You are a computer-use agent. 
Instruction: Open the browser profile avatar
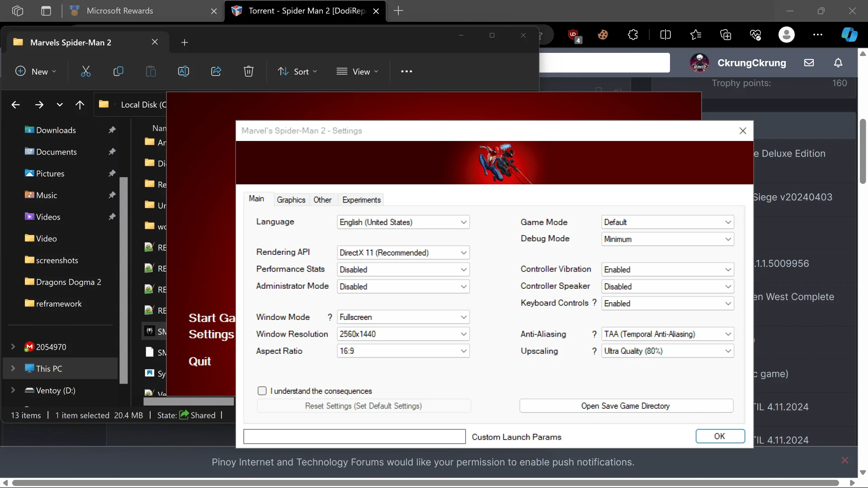(787, 35)
